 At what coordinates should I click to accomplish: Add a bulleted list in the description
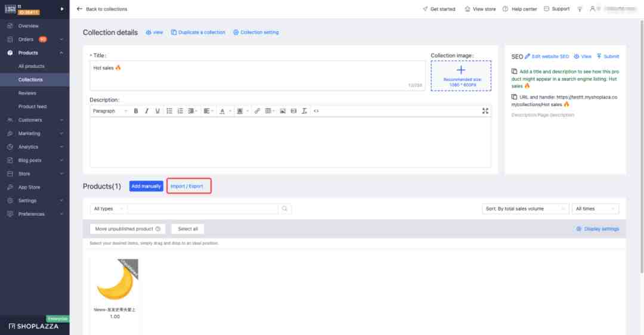(x=169, y=111)
